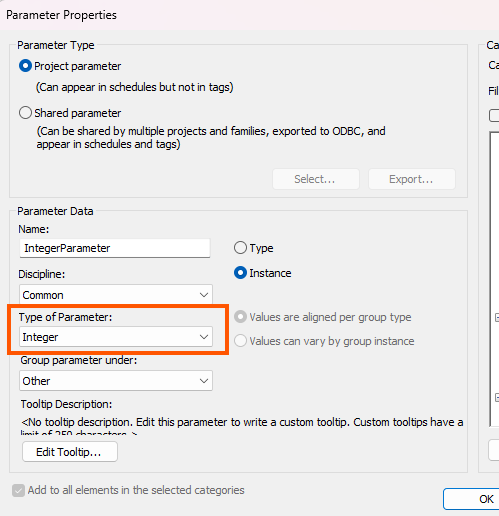The image size is (499, 516).
Task: Click the Select... button
Action: pyautogui.click(x=316, y=179)
